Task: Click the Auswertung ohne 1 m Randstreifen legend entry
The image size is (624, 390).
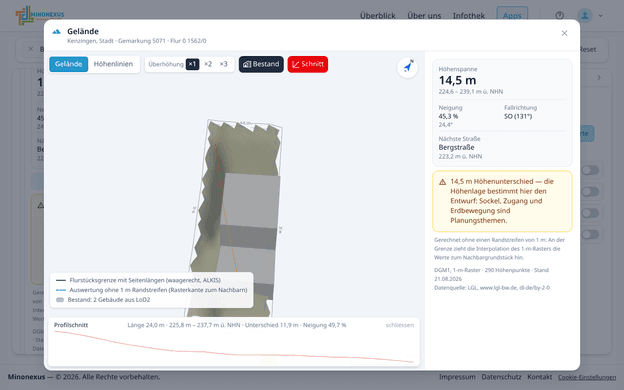Action: (x=151, y=290)
